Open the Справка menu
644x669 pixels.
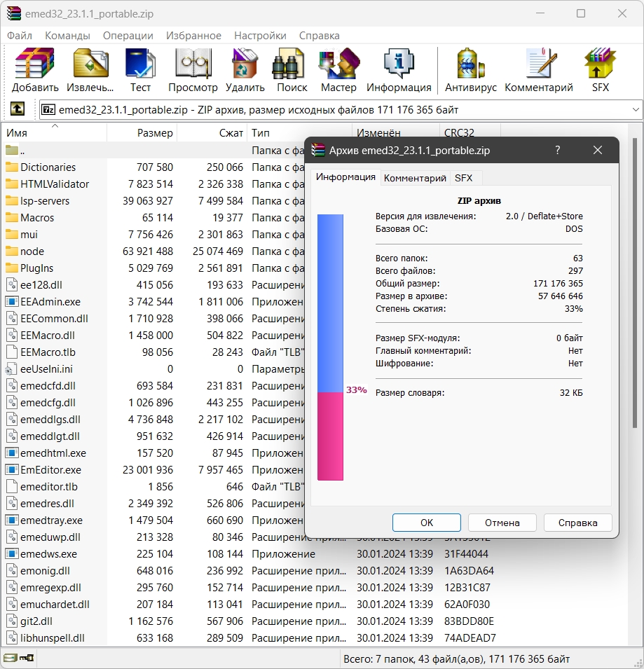[320, 36]
